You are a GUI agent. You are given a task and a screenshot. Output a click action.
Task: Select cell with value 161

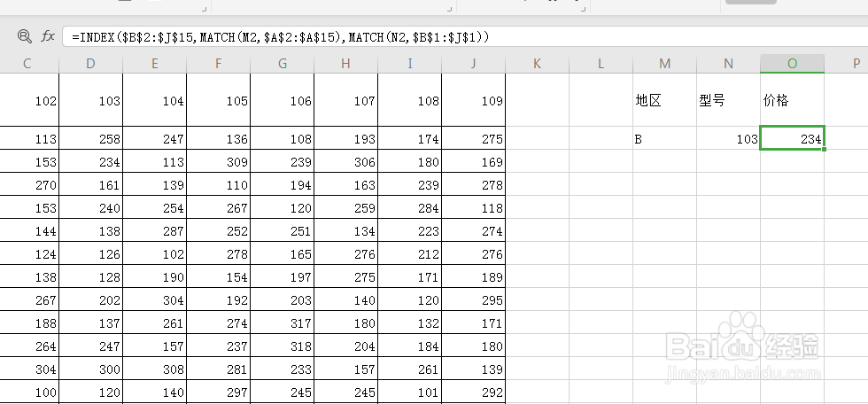point(90,184)
